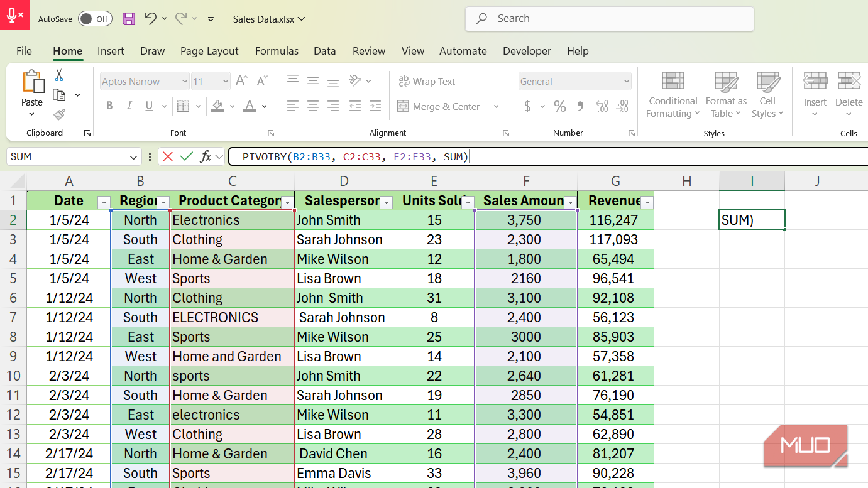Open the Cell Styles gallery
This screenshot has width=868, height=488.
(x=767, y=94)
